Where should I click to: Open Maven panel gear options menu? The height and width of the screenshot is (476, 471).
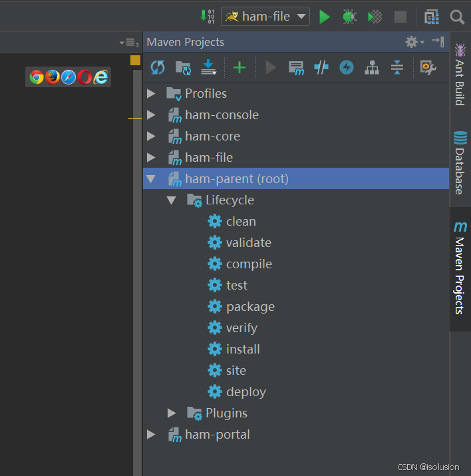pyautogui.click(x=414, y=42)
